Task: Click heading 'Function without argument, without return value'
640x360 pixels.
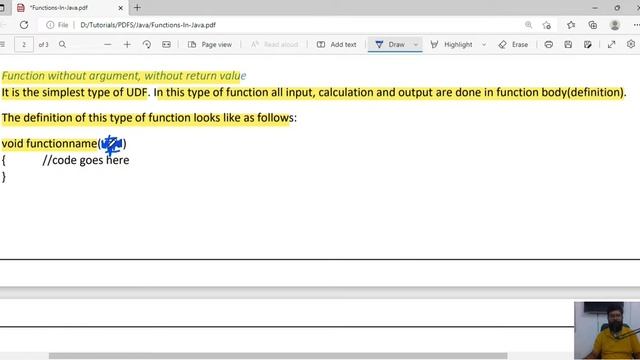Action: [124, 76]
